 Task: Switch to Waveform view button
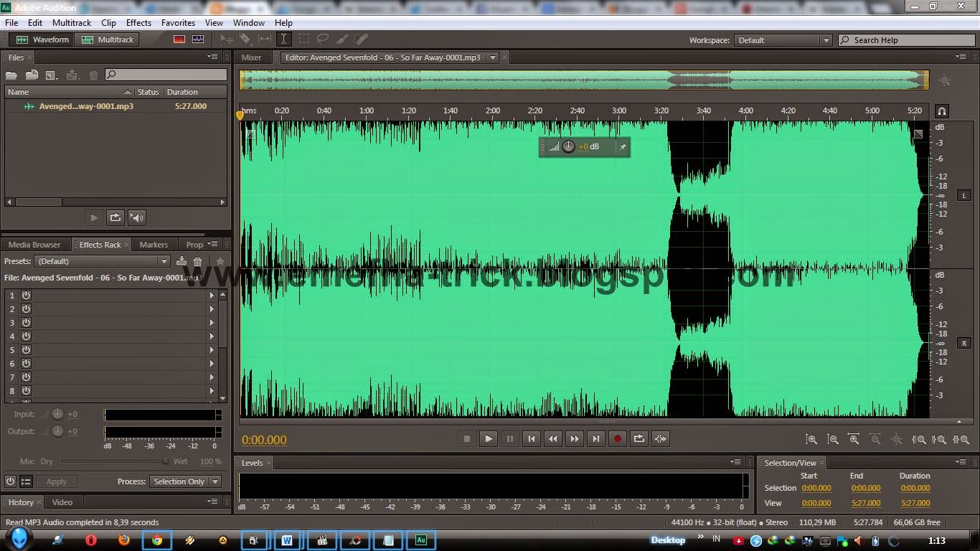click(42, 39)
